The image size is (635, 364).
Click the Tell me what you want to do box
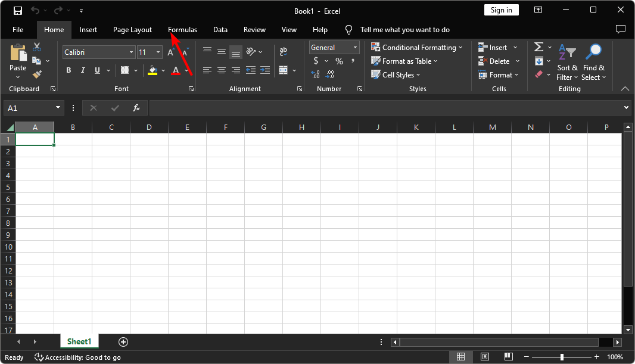click(x=404, y=30)
